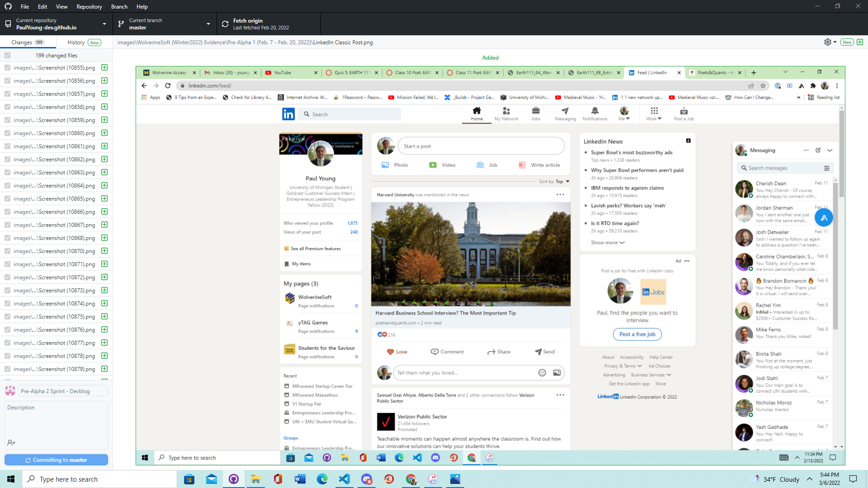Screen dimensions: 868x488
Task: Select the Screenshot (10876).png file row
Action: click(x=57, y=329)
